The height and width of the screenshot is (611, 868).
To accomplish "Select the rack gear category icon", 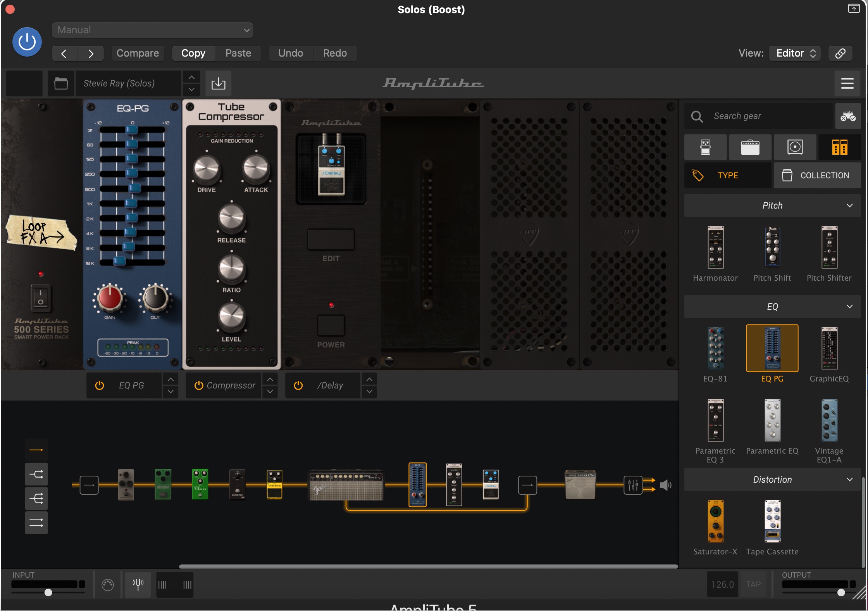I will [x=839, y=147].
